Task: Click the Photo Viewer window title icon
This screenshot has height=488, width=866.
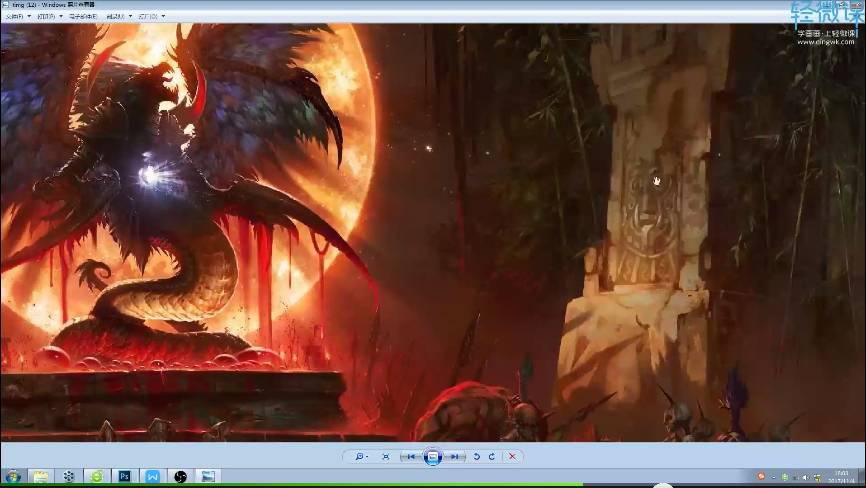Action: [x=6, y=4]
